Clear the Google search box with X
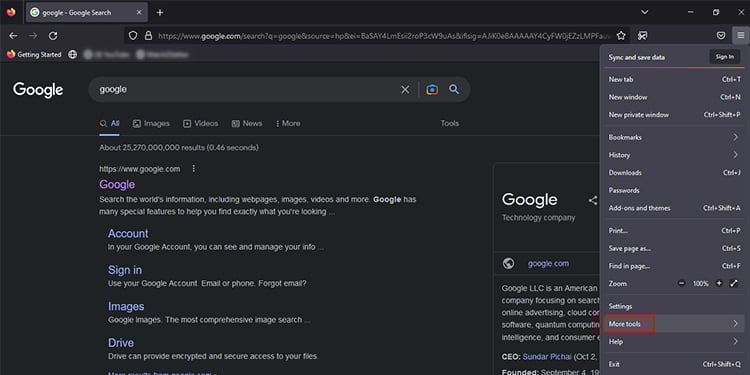The width and height of the screenshot is (750, 375). 405,89
